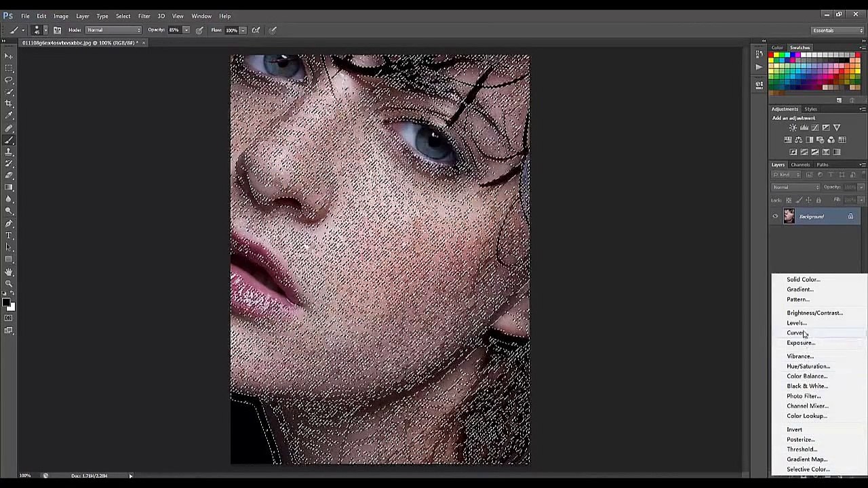Click the background color swatch

tap(11, 307)
